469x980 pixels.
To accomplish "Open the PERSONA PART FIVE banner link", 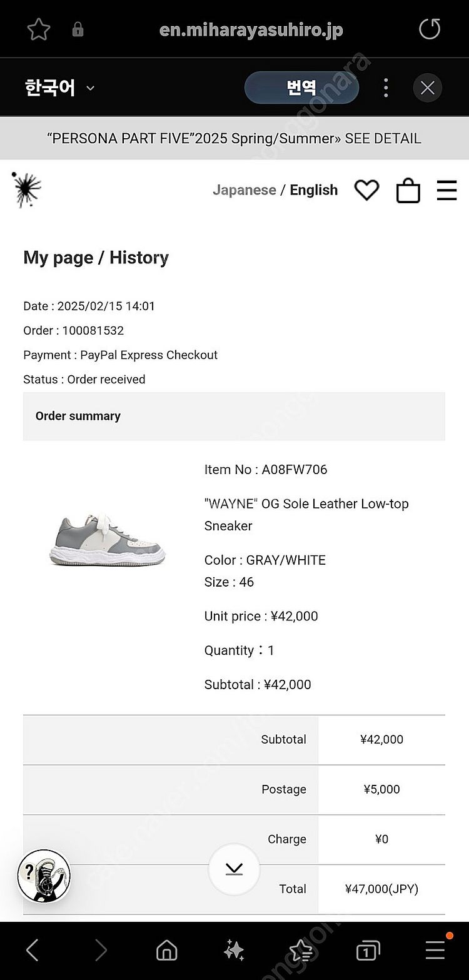I will [x=234, y=138].
